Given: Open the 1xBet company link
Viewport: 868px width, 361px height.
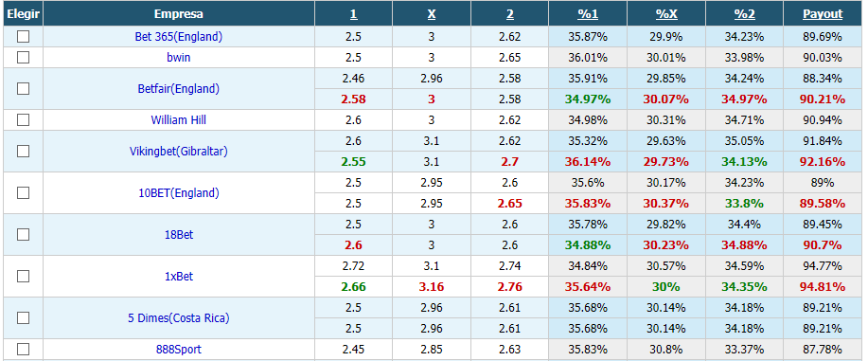Looking at the screenshot, I should (x=178, y=276).
